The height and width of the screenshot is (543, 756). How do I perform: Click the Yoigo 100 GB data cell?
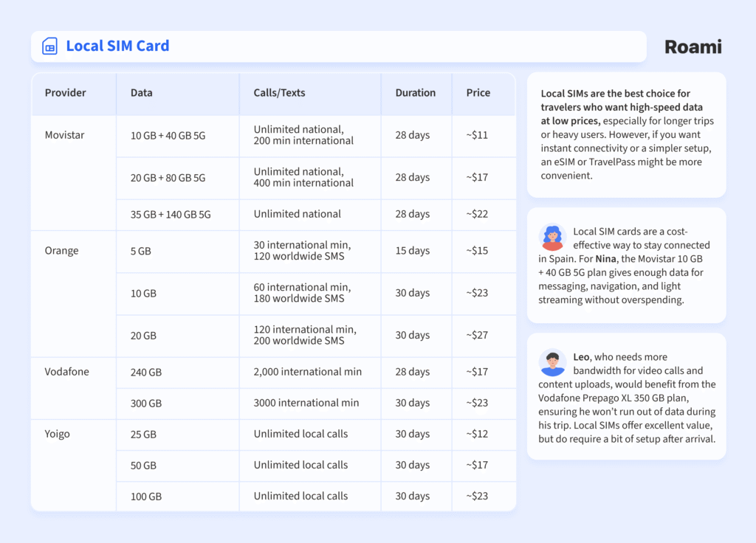tap(146, 497)
